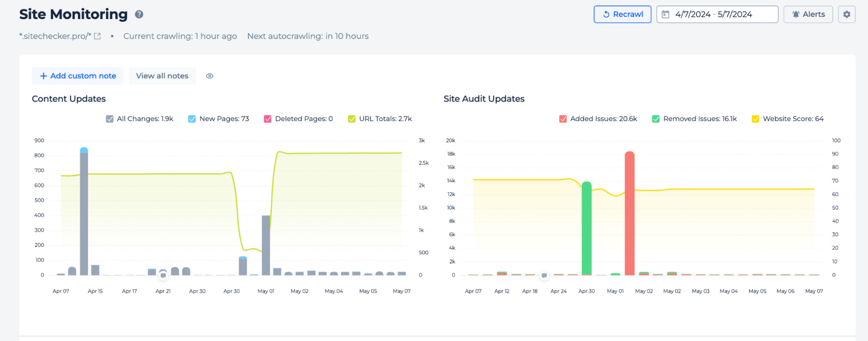Toggle notes visibility eye icon

[210, 76]
